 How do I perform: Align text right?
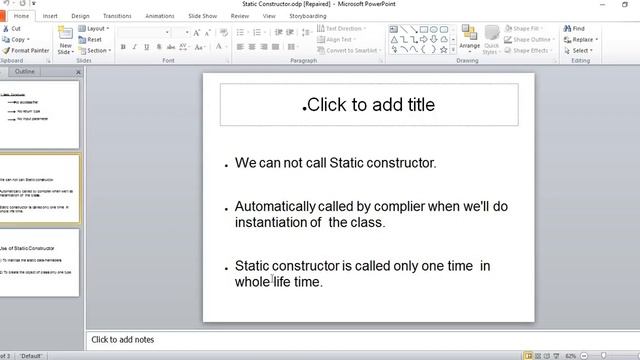point(264,47)
